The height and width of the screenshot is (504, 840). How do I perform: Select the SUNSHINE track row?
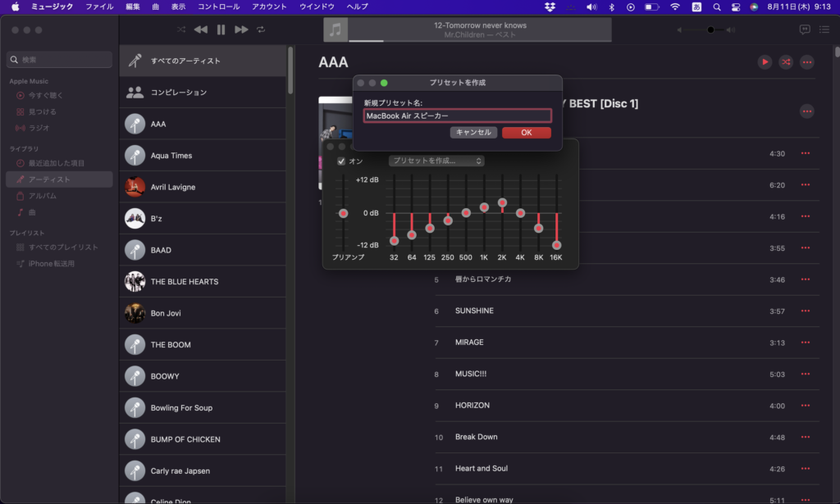coord(626,311)
